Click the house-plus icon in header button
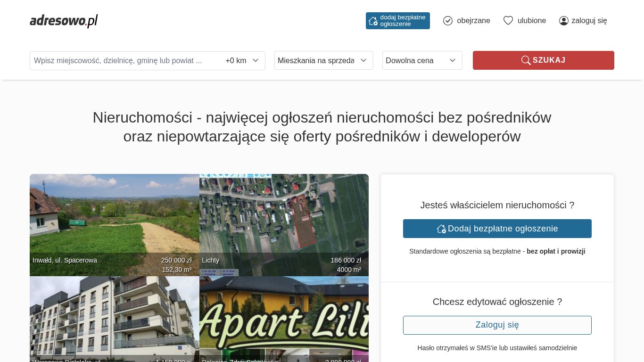The height and width of the screenshot is (362, 644). (373, 21)
